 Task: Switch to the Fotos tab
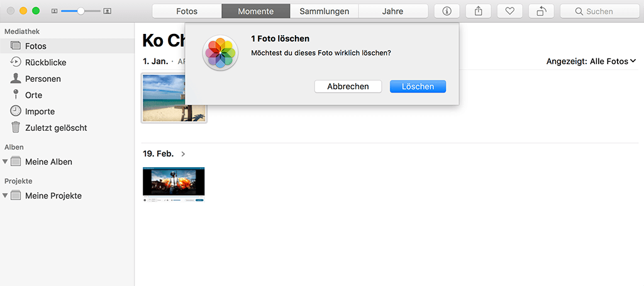[x=187, y=11]
